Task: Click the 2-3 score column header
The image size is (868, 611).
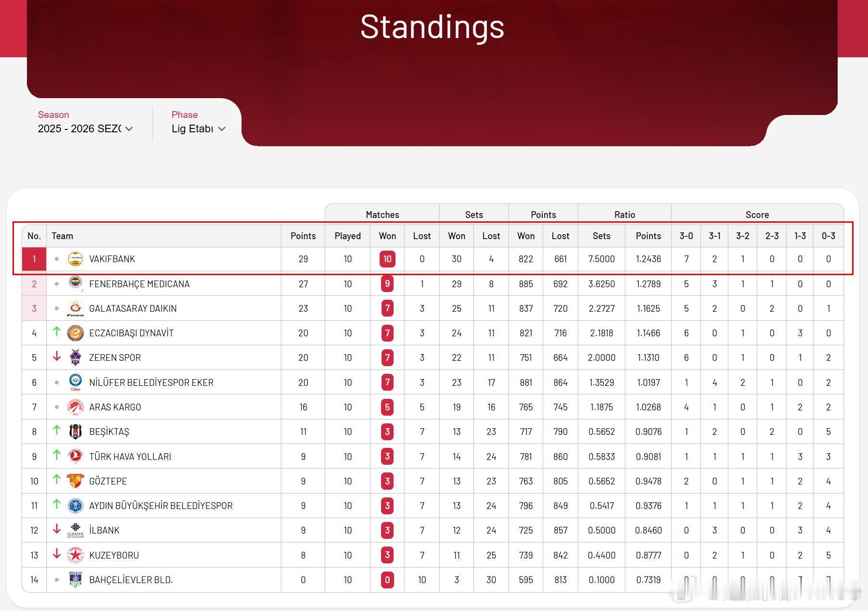Action: click(772, 236)
